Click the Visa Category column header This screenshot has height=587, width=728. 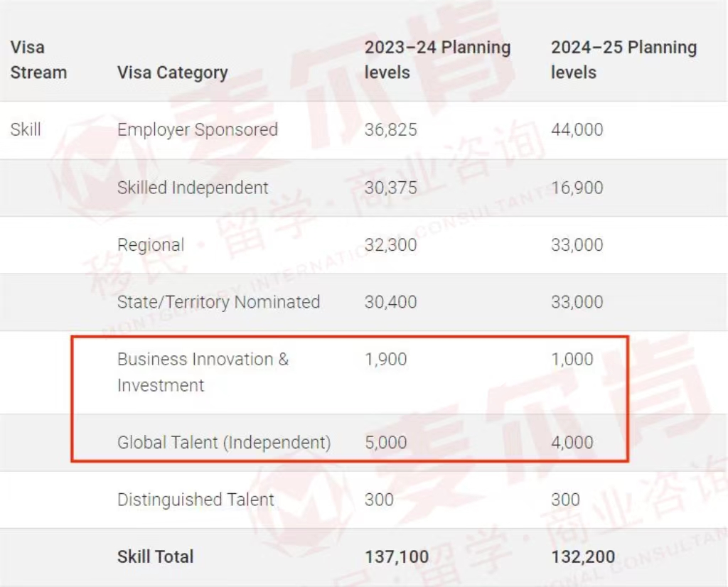click(172, 72)
